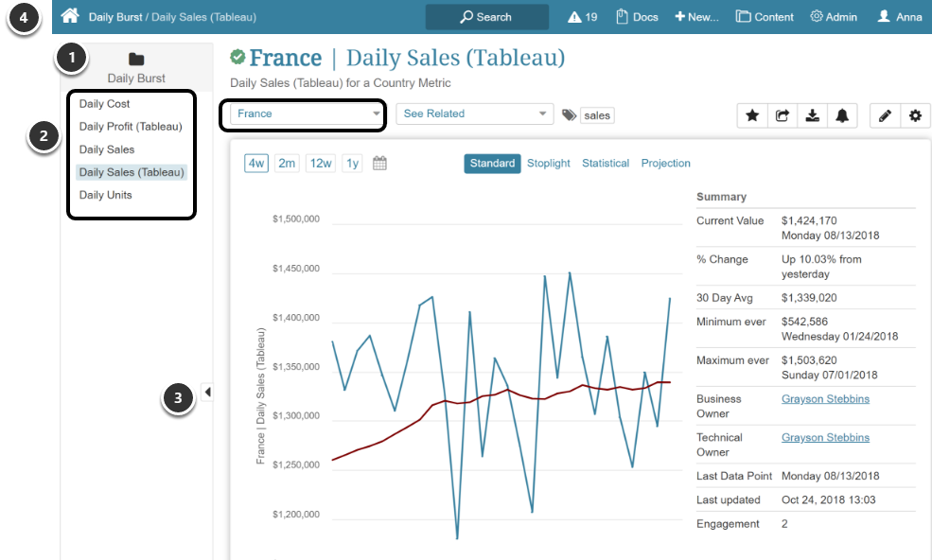
Task: Go home using the house icon
Action: coord(70,16)
